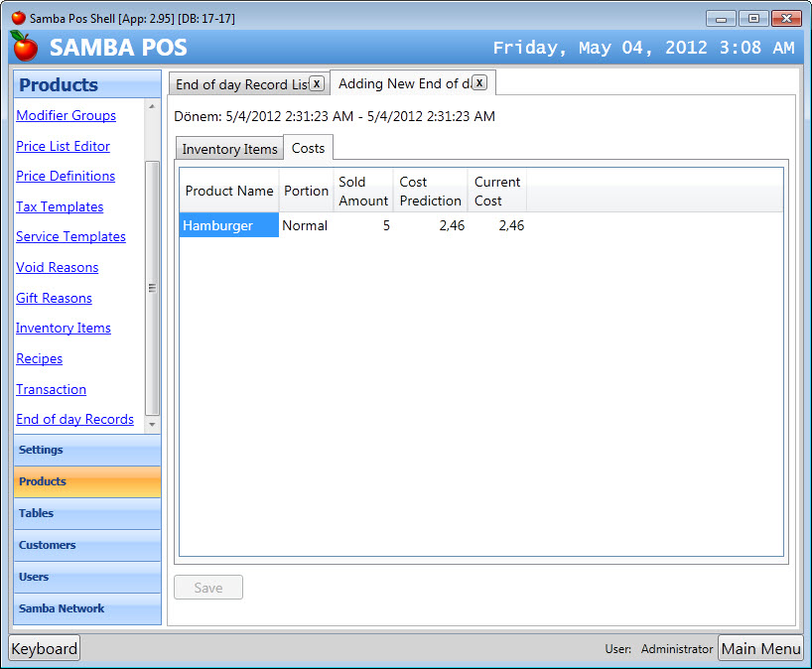This screenshot has width=812, height=669.
Task: Sort by Portion column header
Action: click(306, 191)
